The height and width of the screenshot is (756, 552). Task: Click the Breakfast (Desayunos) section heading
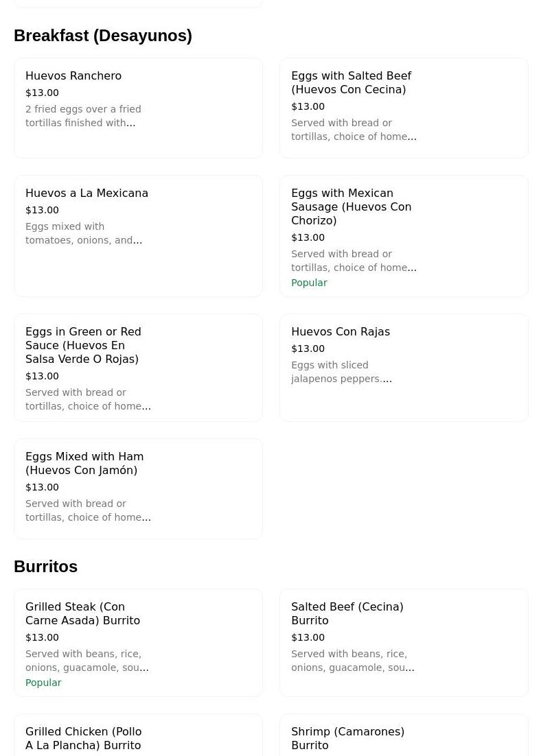tap(103, 36)
